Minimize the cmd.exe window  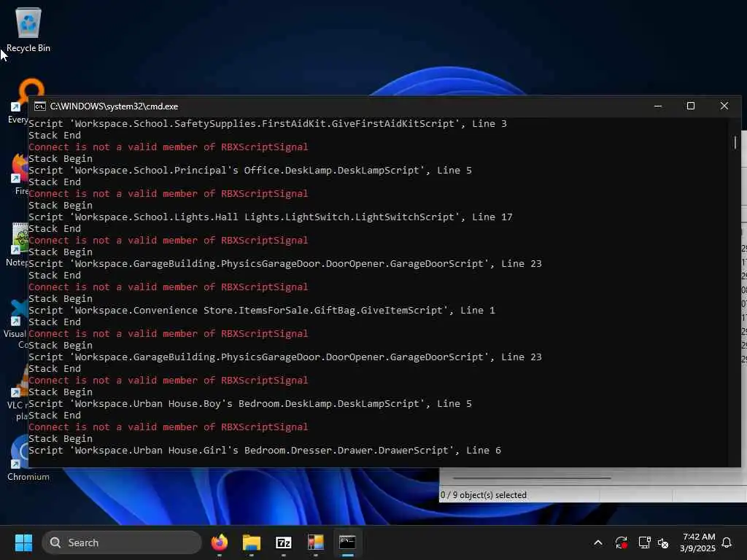pos(658,106)
